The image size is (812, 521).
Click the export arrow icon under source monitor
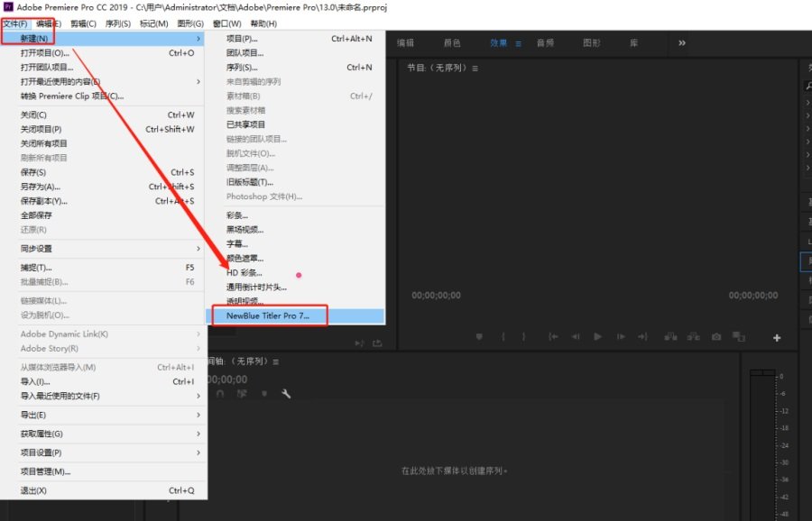tap(377, 343)
